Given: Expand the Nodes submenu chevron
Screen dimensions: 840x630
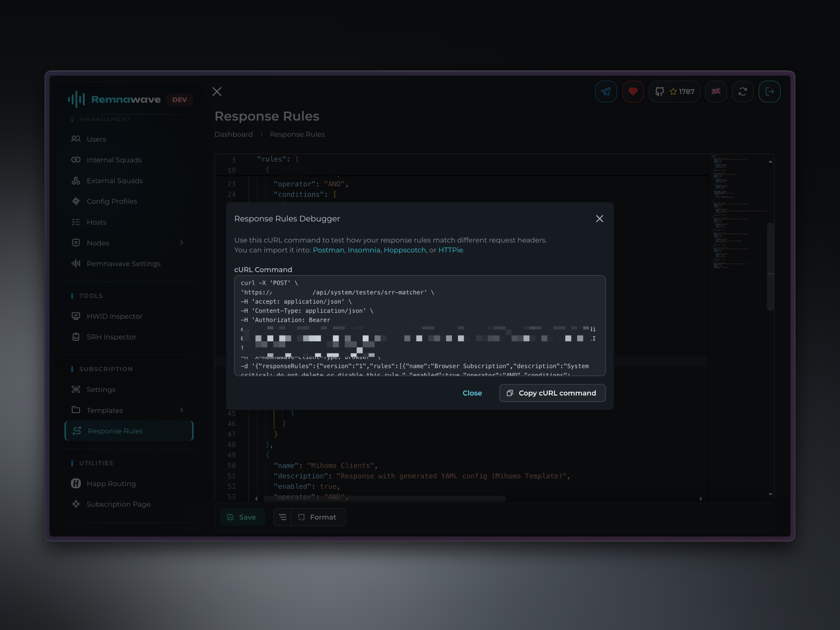Looking at the screenshot, I should point(182,243).
